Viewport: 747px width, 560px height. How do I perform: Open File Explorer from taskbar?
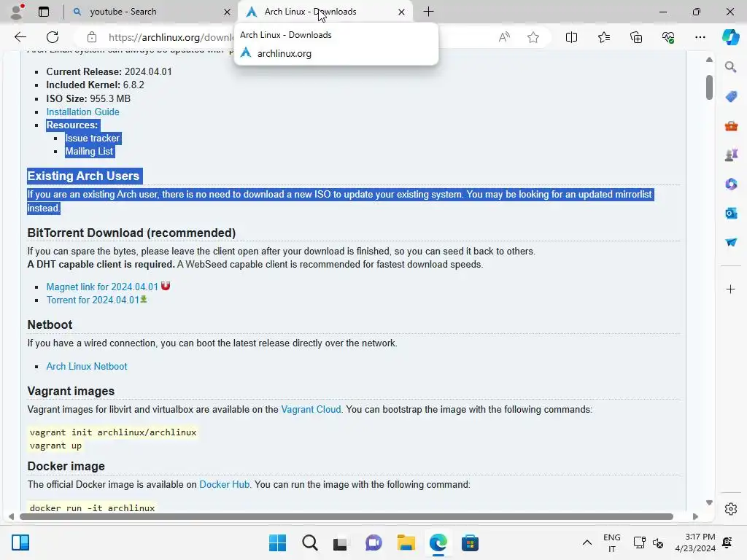point(406,542)
